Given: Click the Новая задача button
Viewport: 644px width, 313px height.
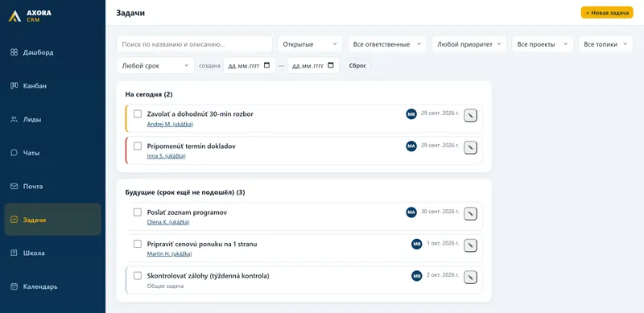Looking at the screenshot, I should (x=607, y=13).
